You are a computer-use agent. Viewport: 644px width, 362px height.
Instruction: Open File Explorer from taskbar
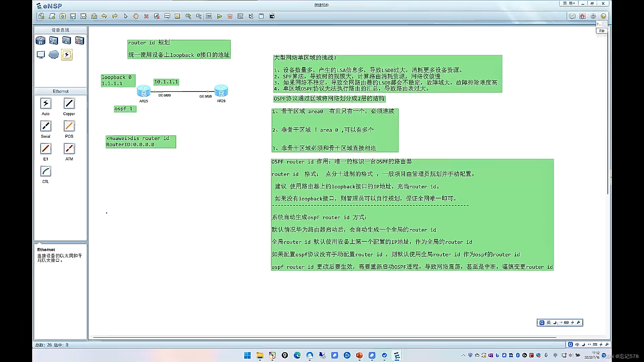click(260, 356)
